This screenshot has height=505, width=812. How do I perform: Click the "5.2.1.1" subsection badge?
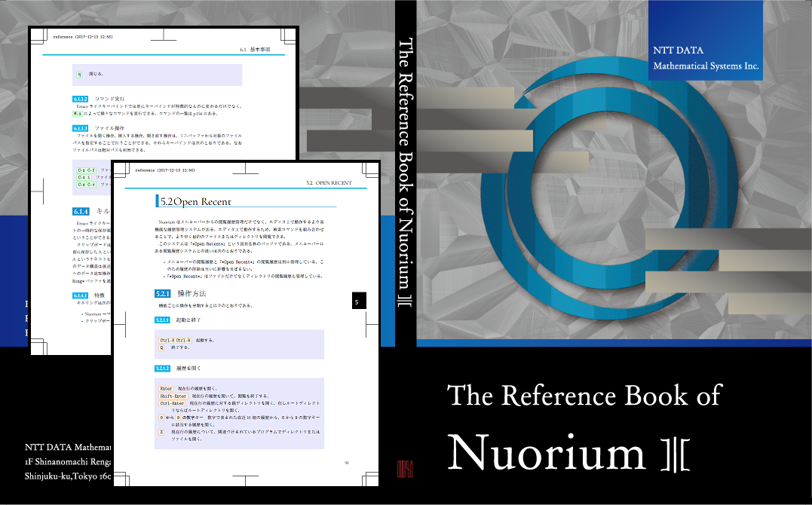pos(162,320)
